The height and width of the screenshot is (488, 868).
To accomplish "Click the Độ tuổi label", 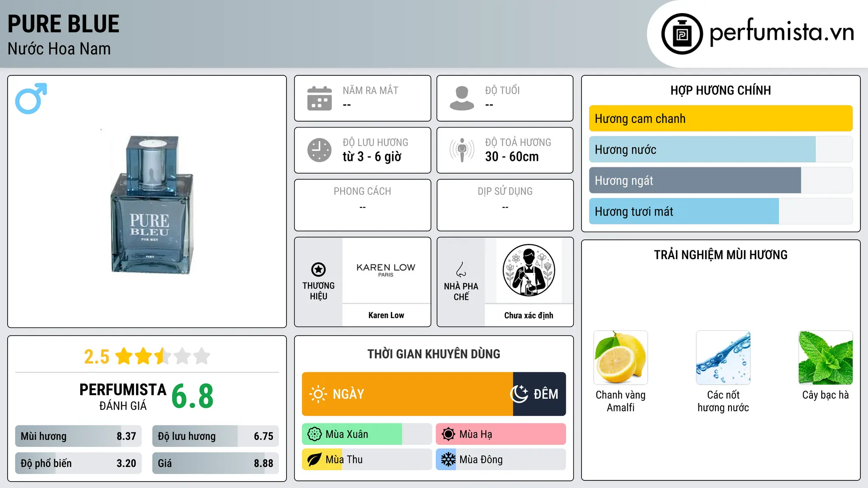I will click(502, 90).
